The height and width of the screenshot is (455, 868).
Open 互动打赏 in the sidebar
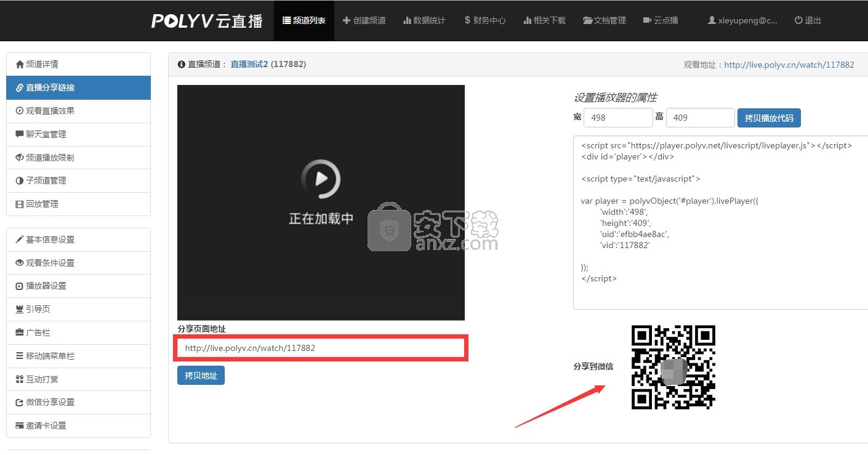(x=78, y=379)
